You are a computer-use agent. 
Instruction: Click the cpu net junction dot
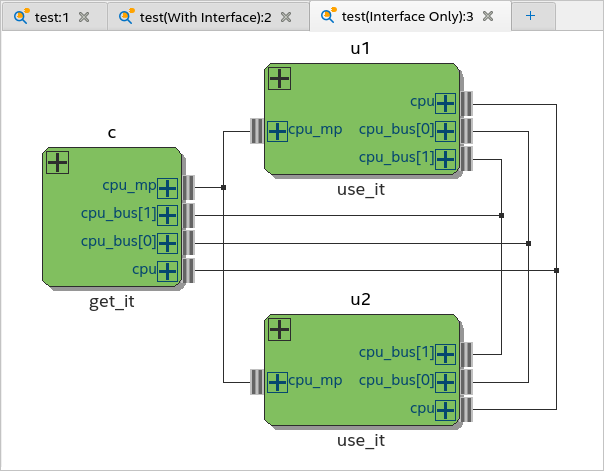point(556,271)
